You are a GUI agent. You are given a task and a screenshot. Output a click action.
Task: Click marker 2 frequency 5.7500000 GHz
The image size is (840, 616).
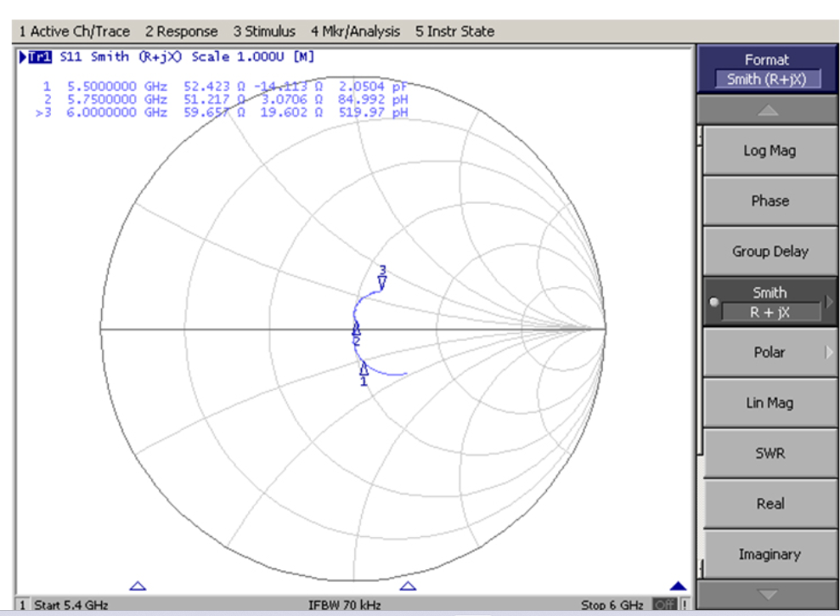click(117, 99)
